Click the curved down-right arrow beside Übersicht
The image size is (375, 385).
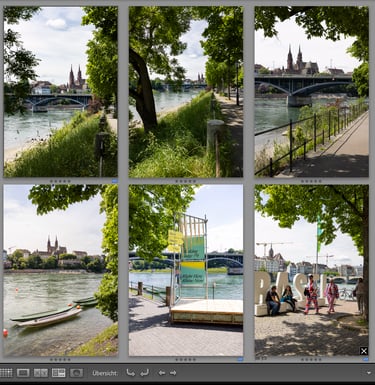tap(131, 373)
